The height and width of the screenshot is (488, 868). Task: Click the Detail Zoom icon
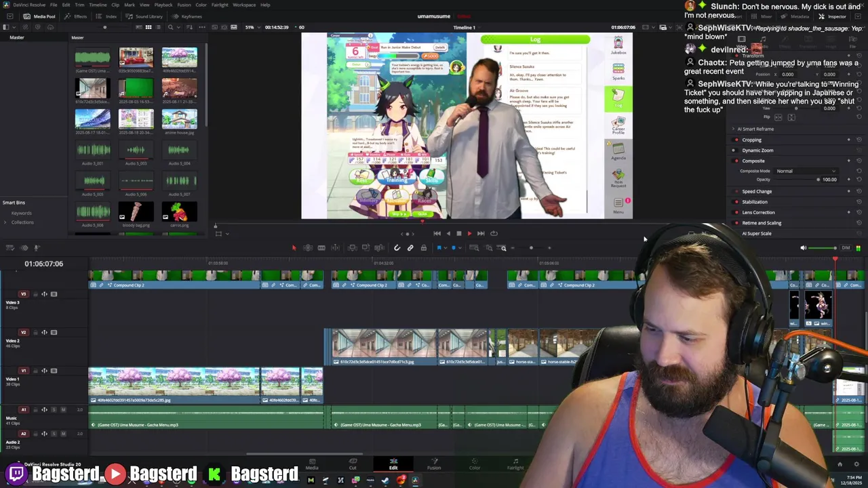coord(489,248)
